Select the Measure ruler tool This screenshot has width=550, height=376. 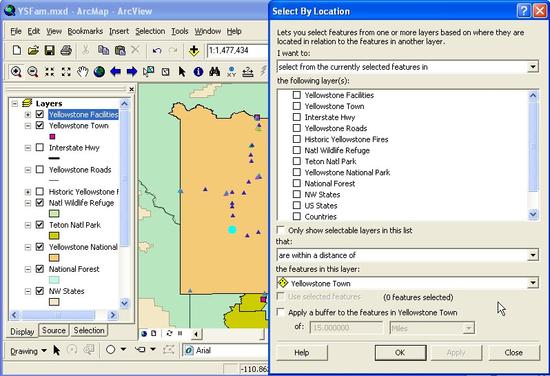(248, 72)
